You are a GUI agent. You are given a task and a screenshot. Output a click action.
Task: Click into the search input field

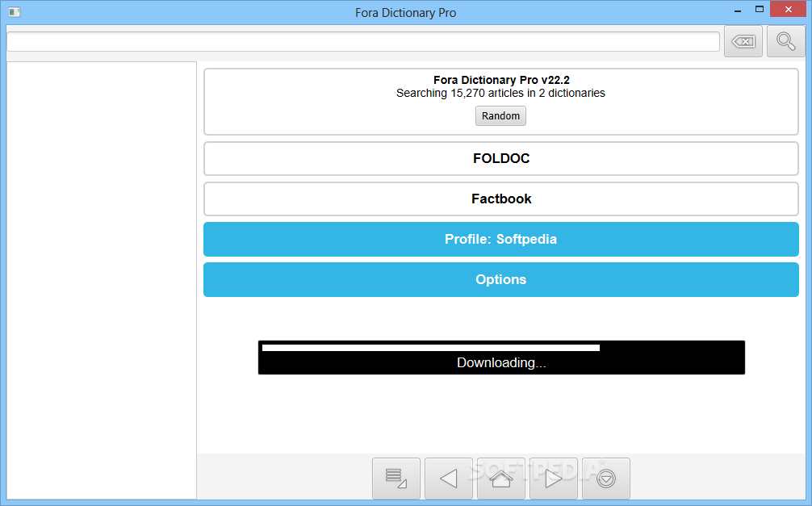[363, 41]
